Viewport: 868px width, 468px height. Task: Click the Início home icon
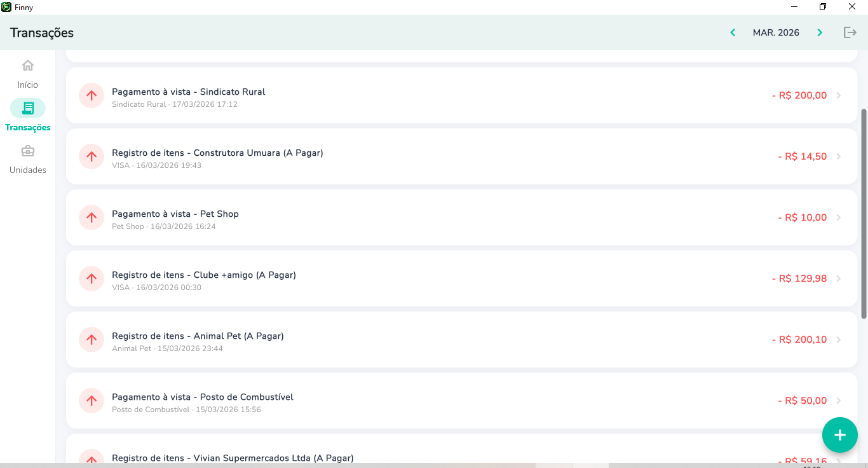tap(27, 65)
